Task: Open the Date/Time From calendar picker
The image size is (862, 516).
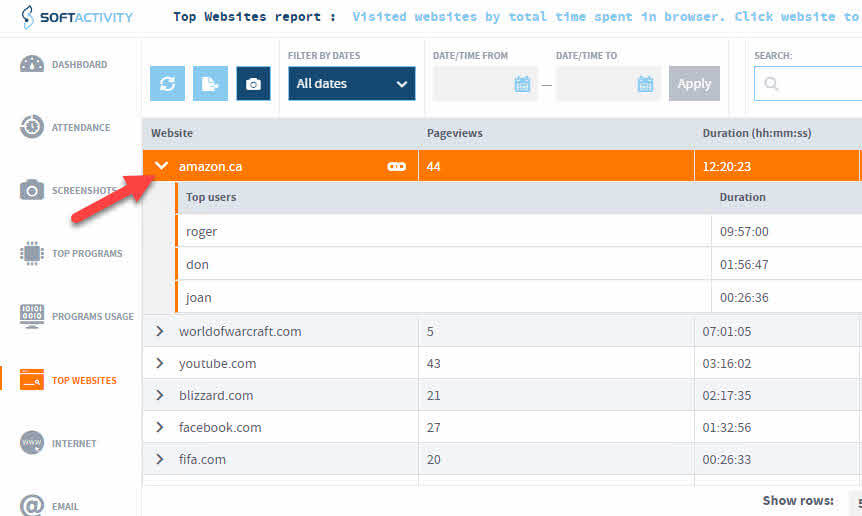Action: pos(522,84)
